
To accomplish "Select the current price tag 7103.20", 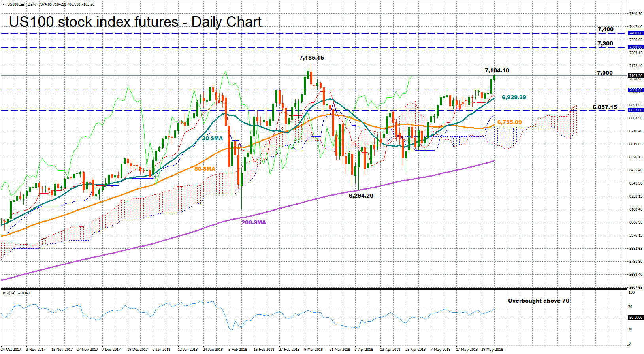I will [x=636, y=75].
